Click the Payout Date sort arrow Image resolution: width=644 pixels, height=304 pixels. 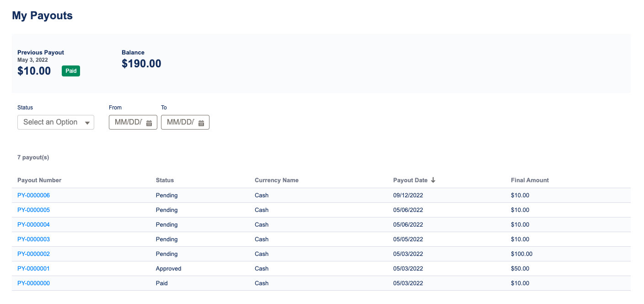coord(433,180)
